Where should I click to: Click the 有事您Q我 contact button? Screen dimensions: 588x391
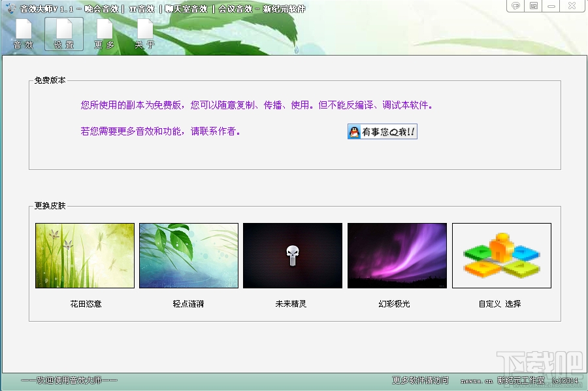click(382, 131)
